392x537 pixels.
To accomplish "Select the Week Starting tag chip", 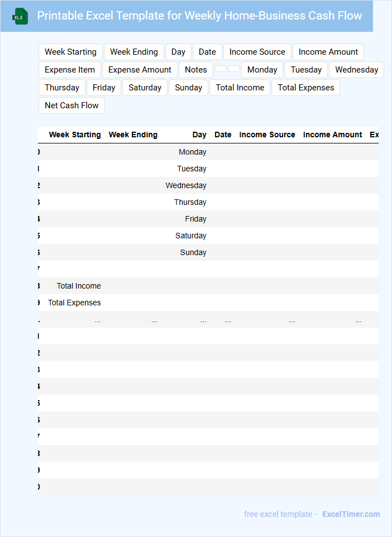I will [70, 52].
